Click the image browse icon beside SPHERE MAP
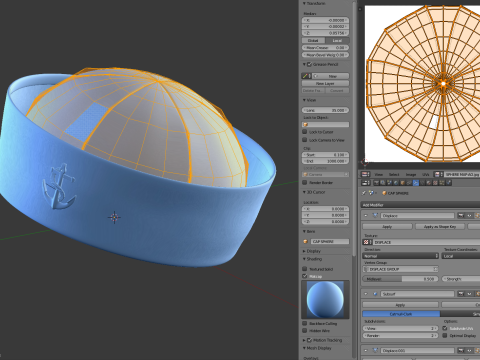Image resolution: width=480 pixels, height=360 pixels. [438, 174]
